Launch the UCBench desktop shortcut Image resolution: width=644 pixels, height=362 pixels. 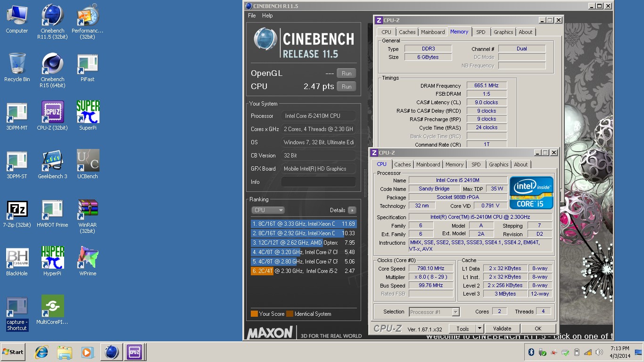pyautogui.click(x=88, y=165)
